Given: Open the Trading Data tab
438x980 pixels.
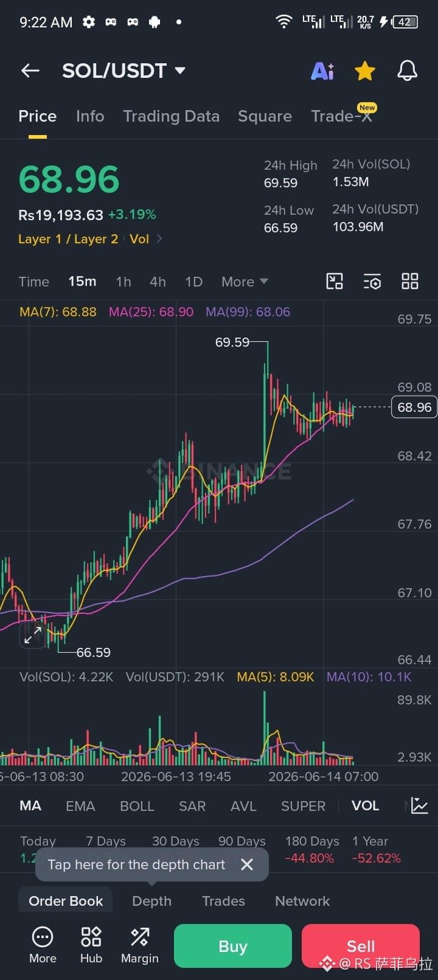Looking at the screenshot, I should pyautogui.click(x=171, y=116).
